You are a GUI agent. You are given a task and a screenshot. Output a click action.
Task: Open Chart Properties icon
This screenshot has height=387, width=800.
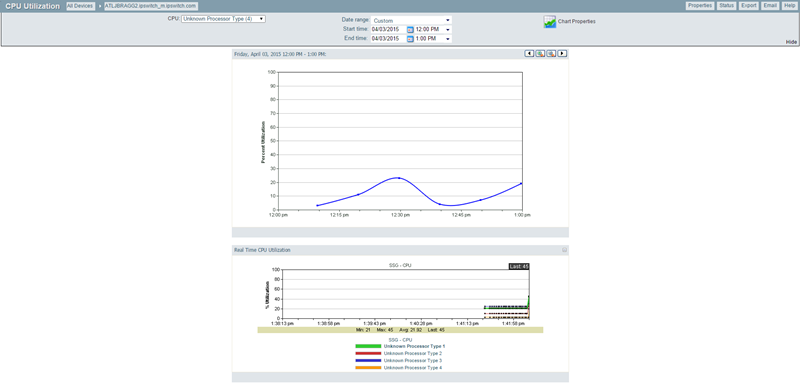[549, 22]
